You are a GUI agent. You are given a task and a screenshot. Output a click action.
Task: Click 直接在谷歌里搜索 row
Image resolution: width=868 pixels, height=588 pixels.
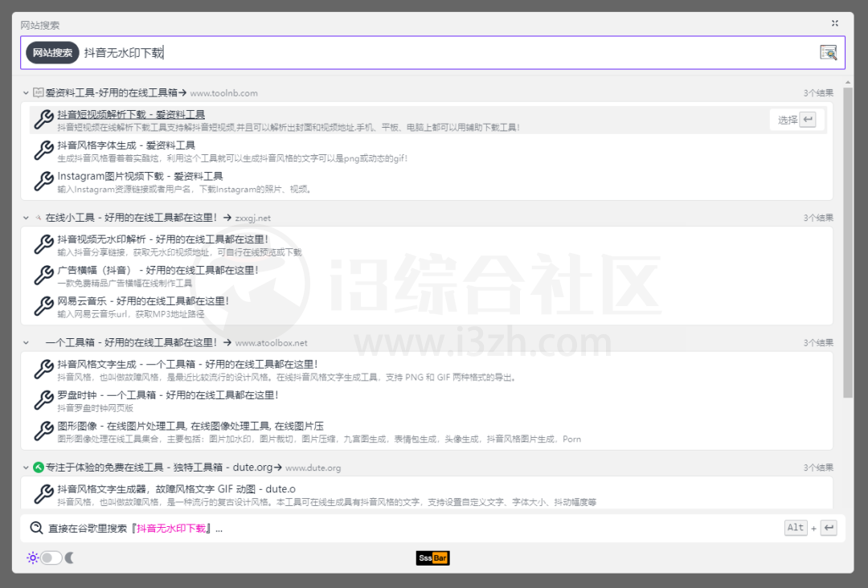[x=432, y=528]
